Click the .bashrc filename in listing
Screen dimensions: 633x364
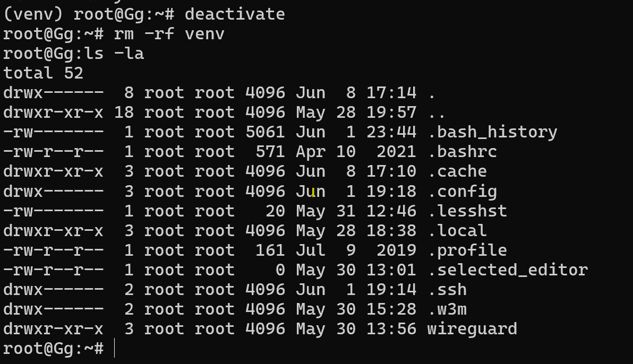coord(462,152)
